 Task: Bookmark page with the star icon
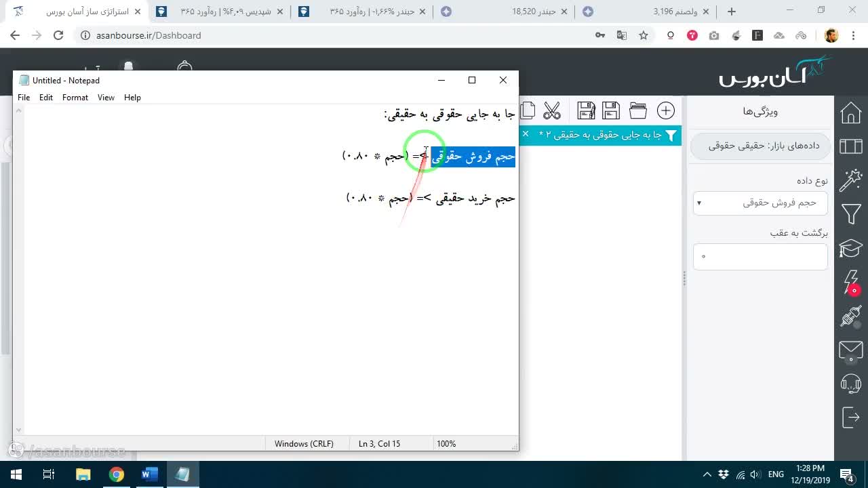644,35
